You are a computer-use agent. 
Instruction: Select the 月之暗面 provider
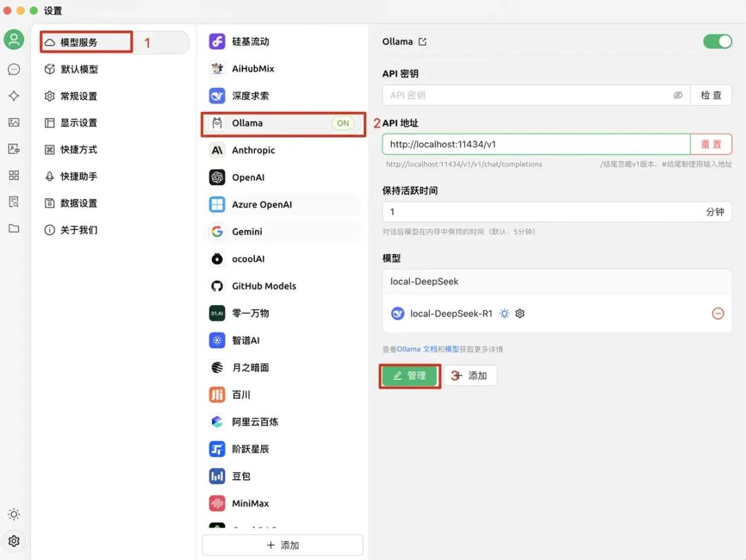(x=283, y=367)
